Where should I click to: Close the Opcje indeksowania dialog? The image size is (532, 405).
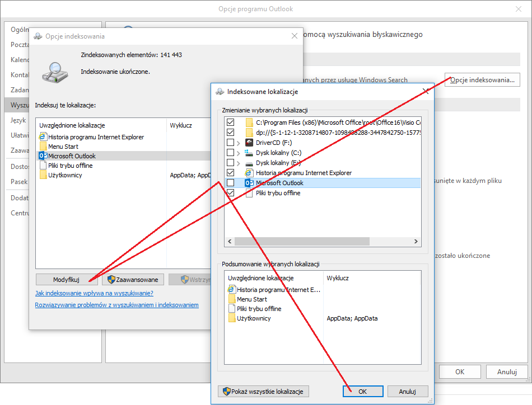click(295, 36)
